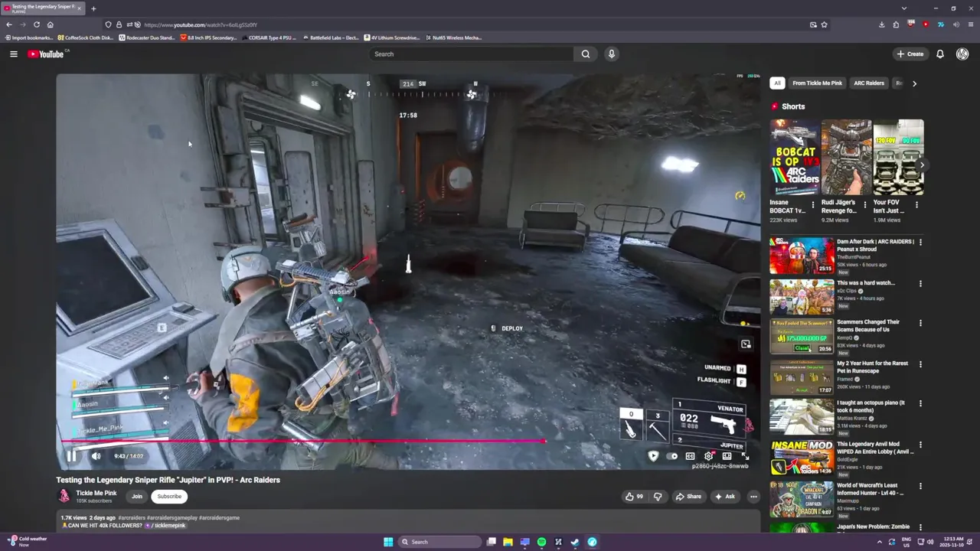This screenshot has height=551, width=980.
Task: Show next filter chips arrow
Action: pyautogui.click(x=914, y=83)
